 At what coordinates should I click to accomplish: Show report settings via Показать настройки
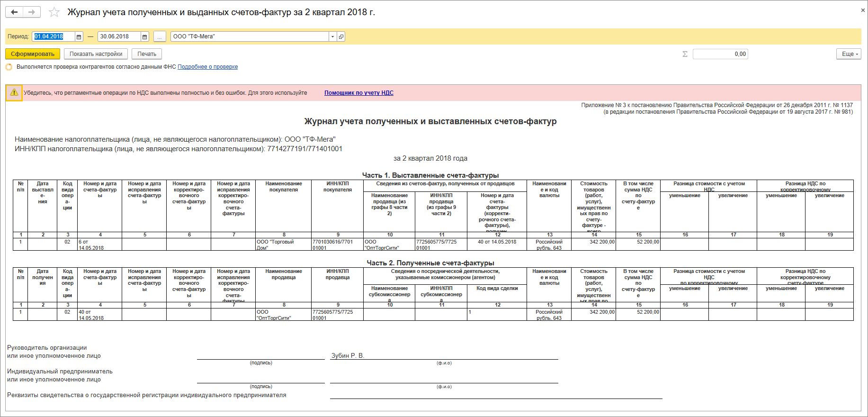pos(96,54)
